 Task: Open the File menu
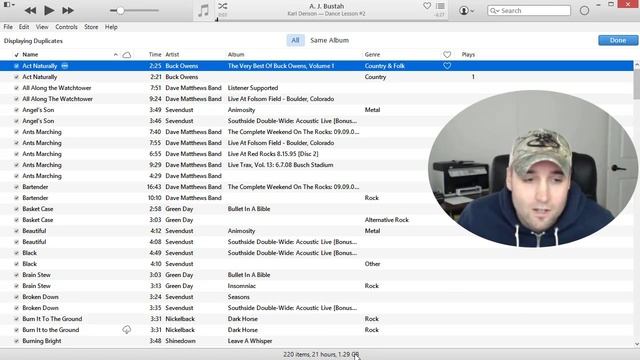[x=8, y=27]
